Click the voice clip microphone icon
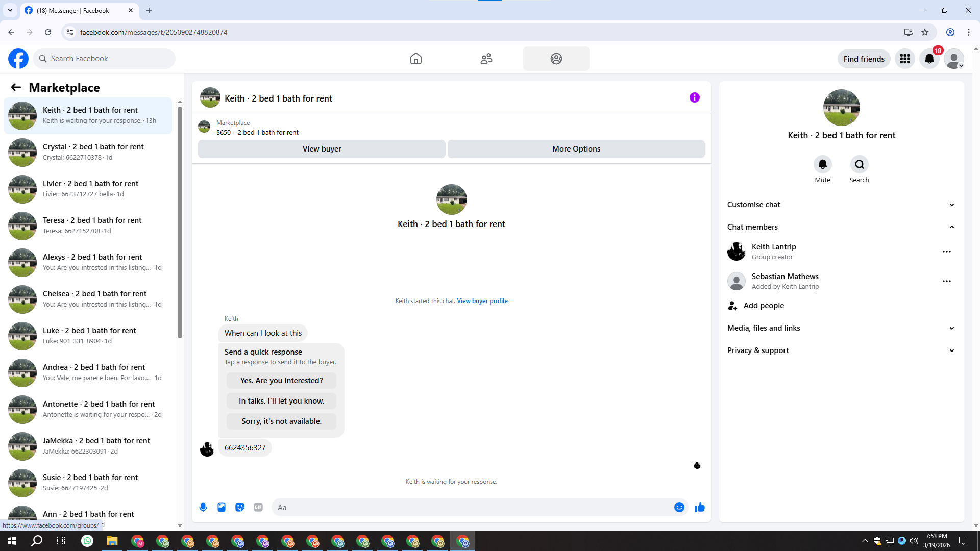 click(x=203, y=507)
